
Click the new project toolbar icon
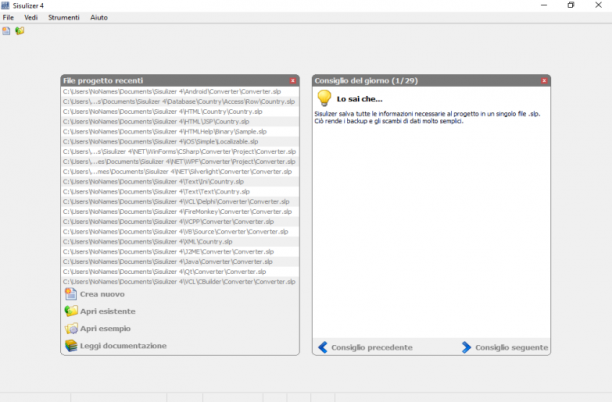tap(6, 31)
